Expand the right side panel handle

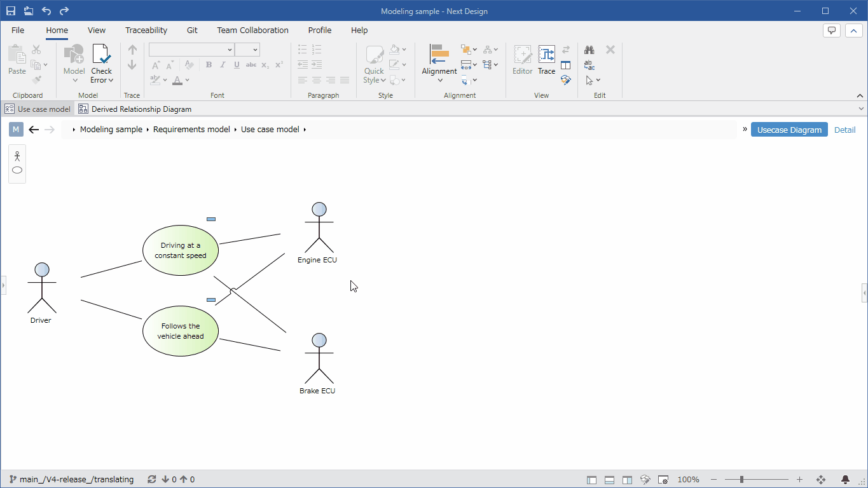865,293
